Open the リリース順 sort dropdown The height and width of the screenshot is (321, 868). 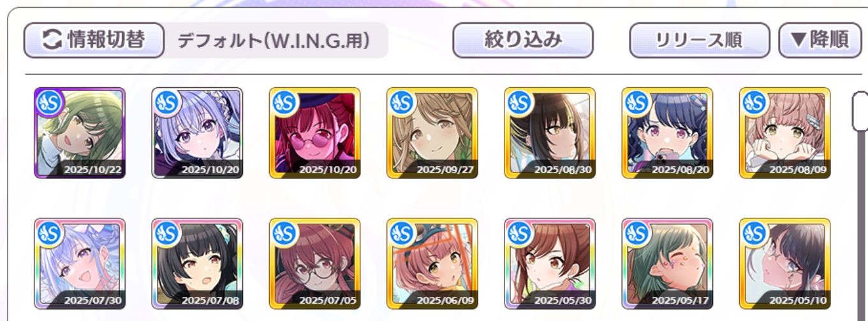(x=699, y=40)
